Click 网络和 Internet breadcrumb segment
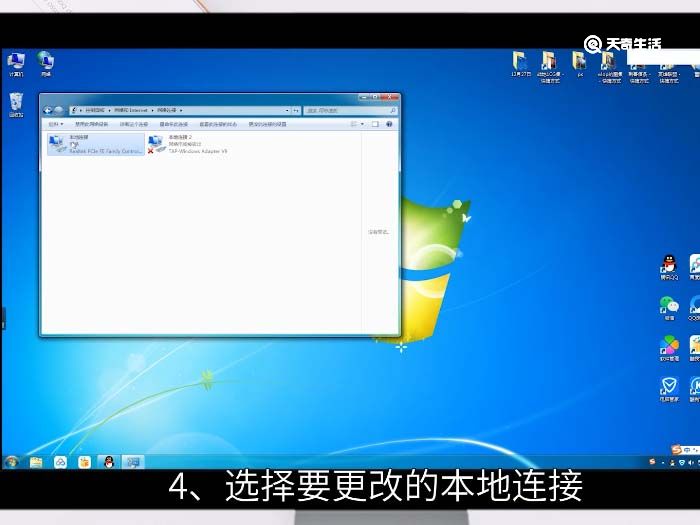This screenshot has width=700, height=525. [x=130, y=110]
